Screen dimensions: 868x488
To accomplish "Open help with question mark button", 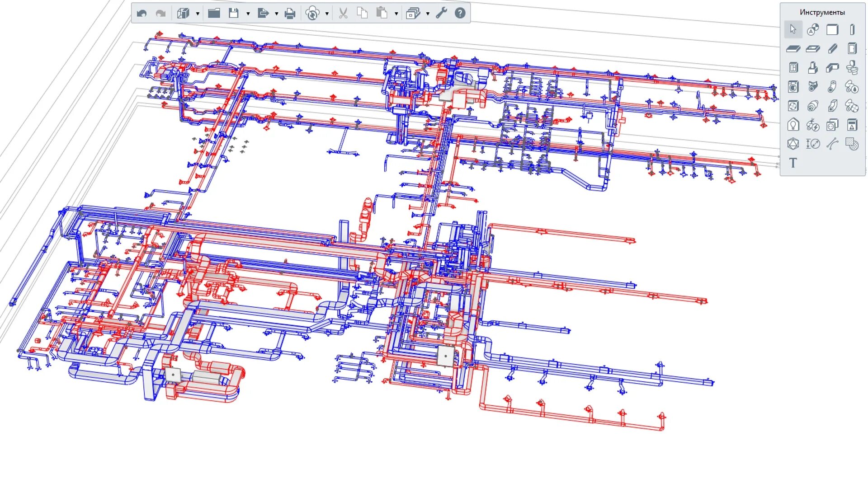I will (460, 13).
